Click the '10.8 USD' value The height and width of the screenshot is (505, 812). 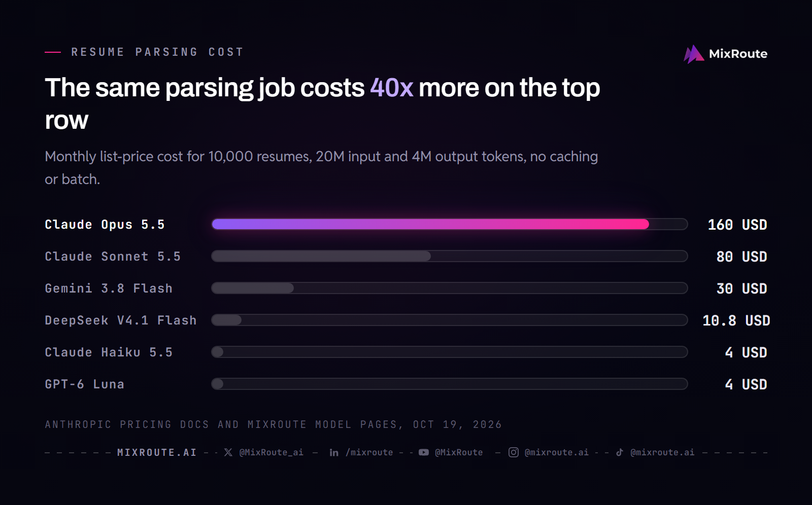click(x=736, y=320)
